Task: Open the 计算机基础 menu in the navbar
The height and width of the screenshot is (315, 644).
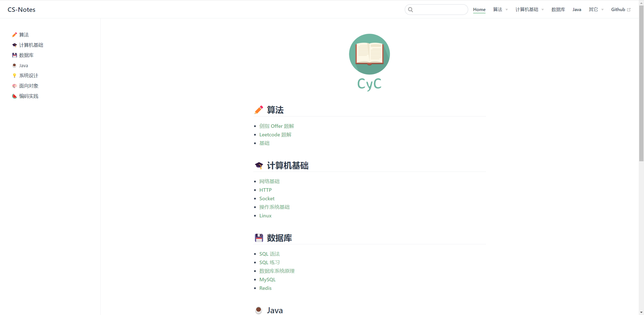Action: tap(527, 10)
